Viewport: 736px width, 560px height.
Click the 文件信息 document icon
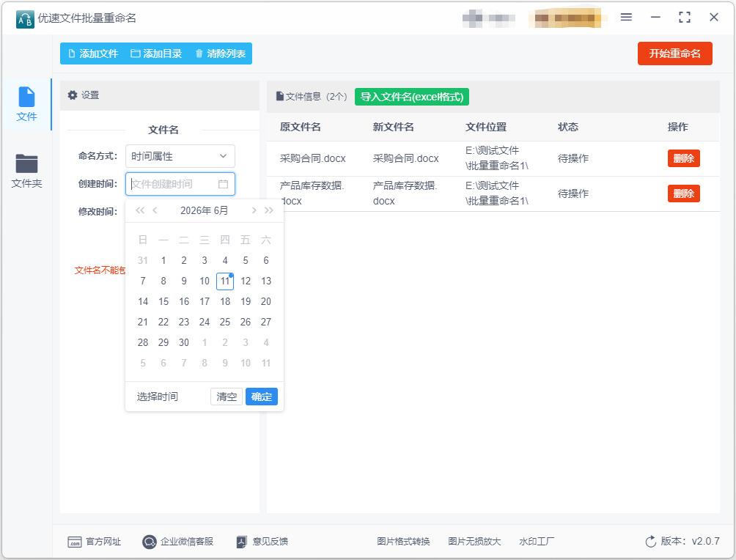point(280,96)
